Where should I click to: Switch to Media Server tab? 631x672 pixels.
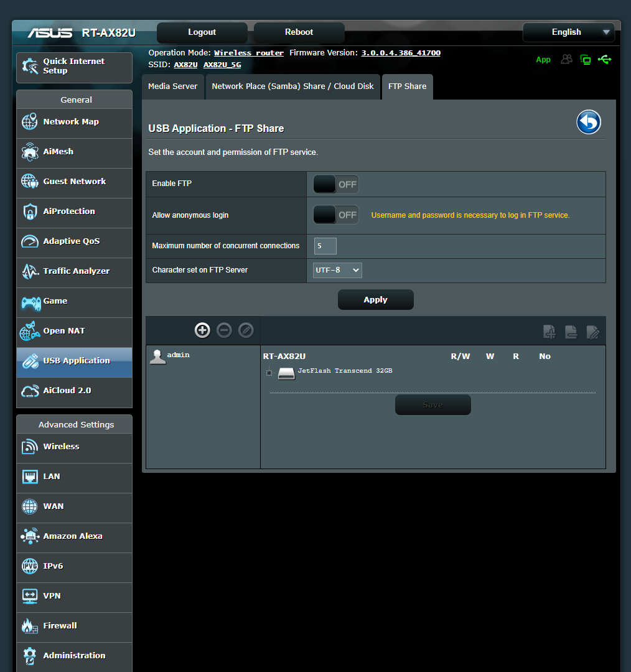tap(173, 86)
